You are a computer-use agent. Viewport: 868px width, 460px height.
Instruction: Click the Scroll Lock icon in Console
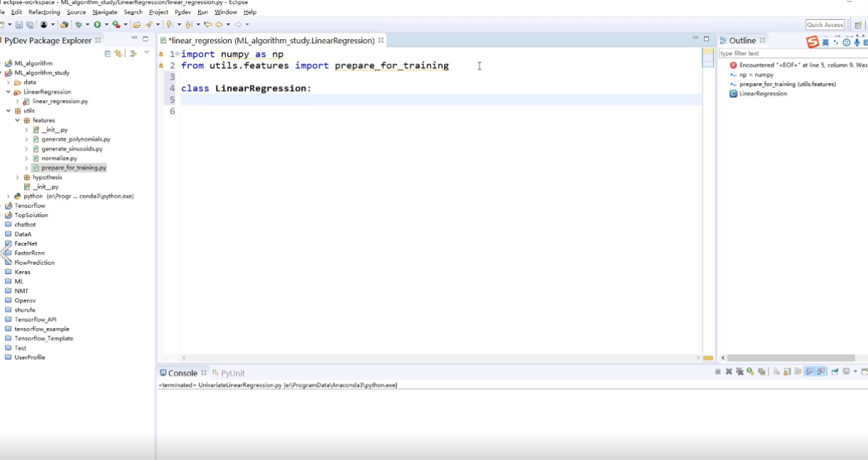click(788, 372)
